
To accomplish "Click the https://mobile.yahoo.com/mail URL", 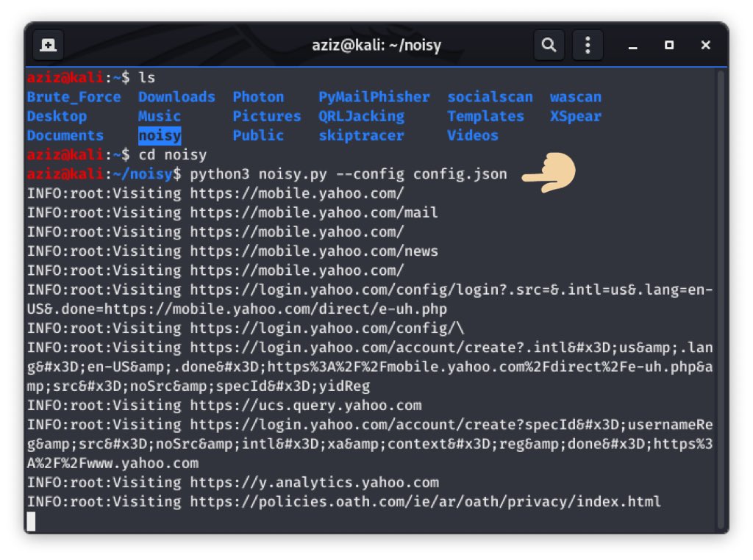I will pos(313,212).
